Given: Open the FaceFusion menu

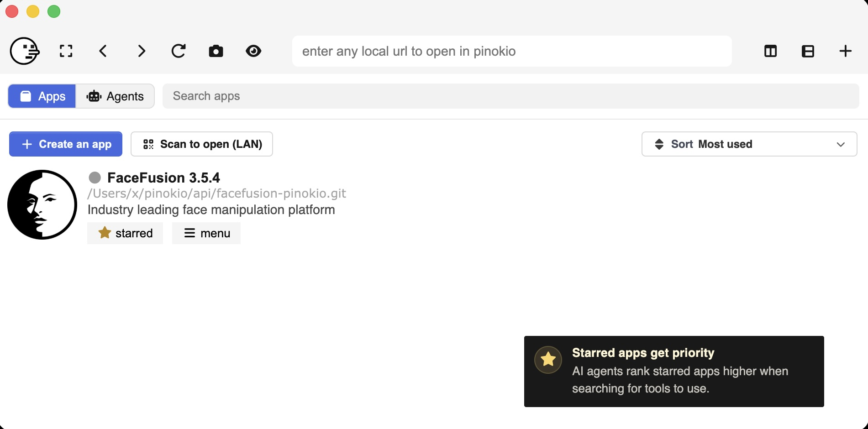Looking at the screenshot, I should tap(206, 233).
